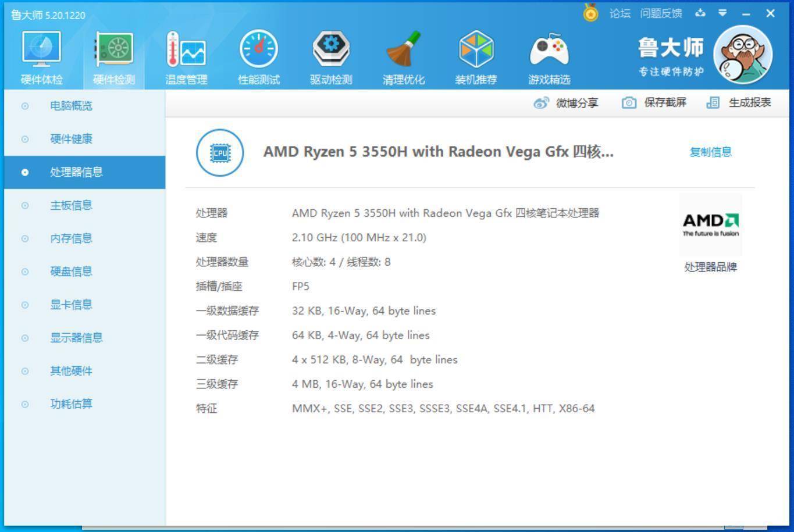The image size is (794, 532).
Task: Open 论坛 forum link
Action: point(620,13)
